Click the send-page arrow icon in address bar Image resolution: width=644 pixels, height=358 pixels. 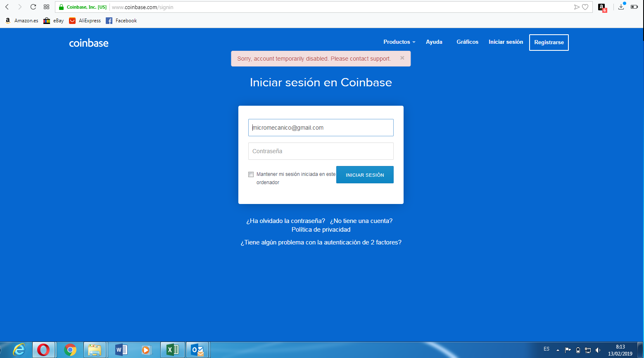tap(577, 7)
